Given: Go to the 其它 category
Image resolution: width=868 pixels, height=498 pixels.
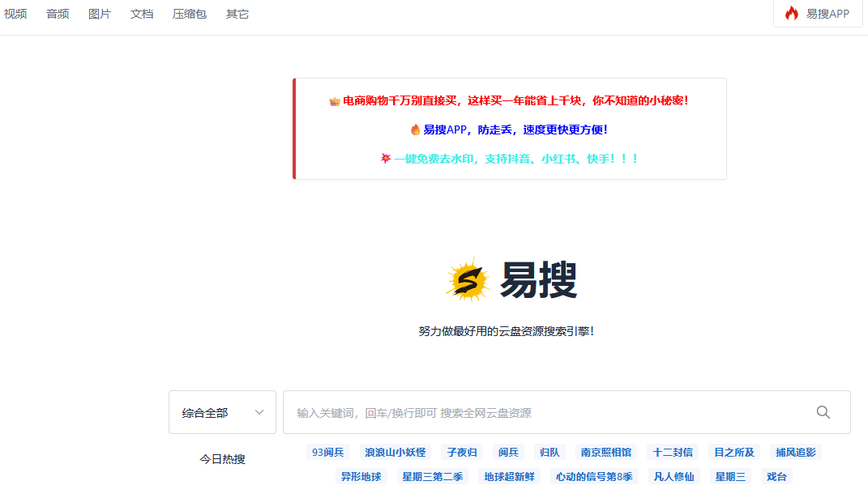Looking at the screenshot, I should tap(237, 14).
